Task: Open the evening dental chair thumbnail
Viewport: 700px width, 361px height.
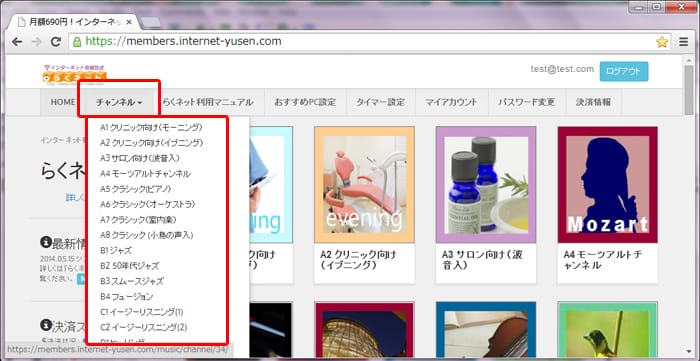Action: coord(364,185)
